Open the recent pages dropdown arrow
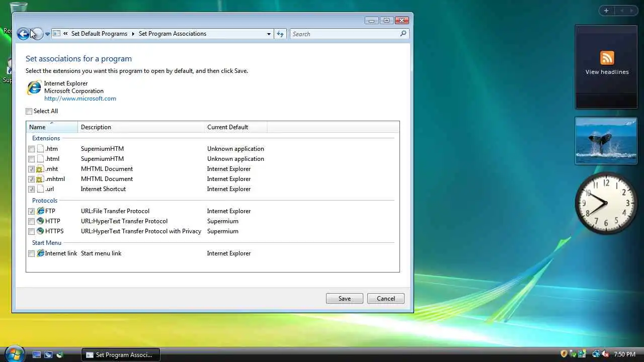 coord(47,34)
